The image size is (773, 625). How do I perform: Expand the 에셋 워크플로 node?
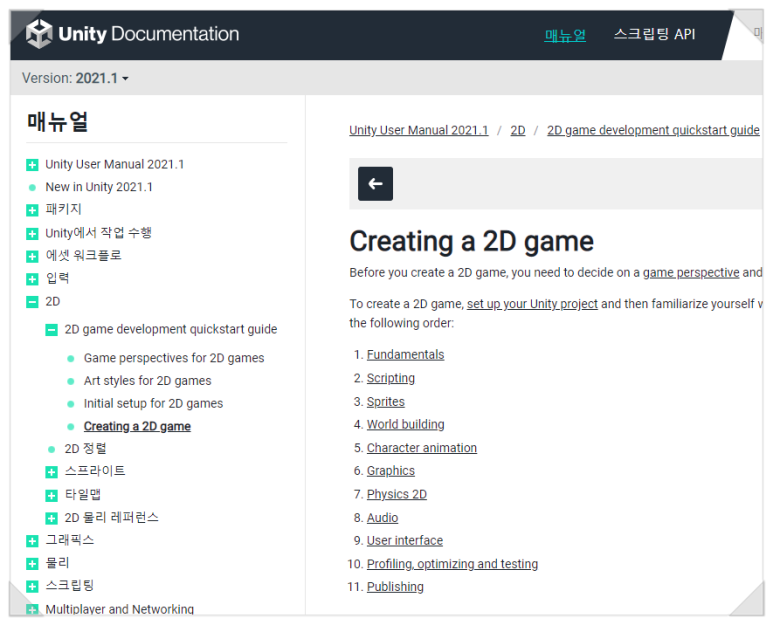[x=32, y=256]
